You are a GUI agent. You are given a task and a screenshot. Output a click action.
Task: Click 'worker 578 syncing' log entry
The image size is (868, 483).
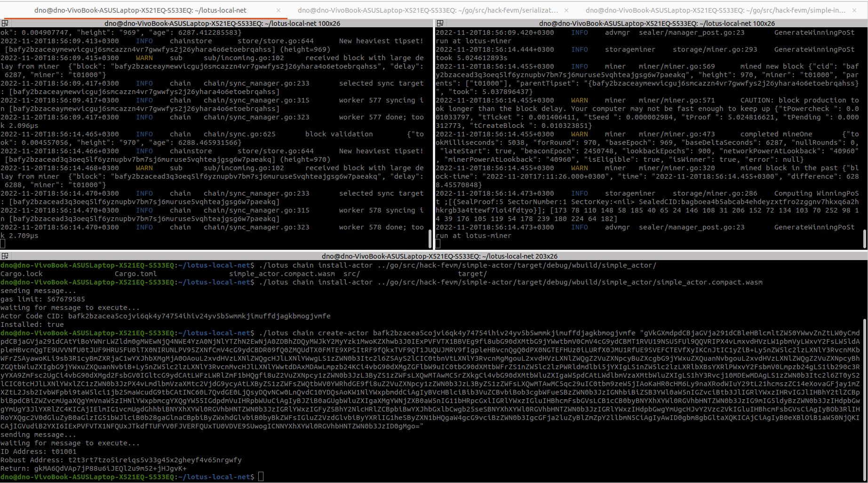click(x=377, y=210)
